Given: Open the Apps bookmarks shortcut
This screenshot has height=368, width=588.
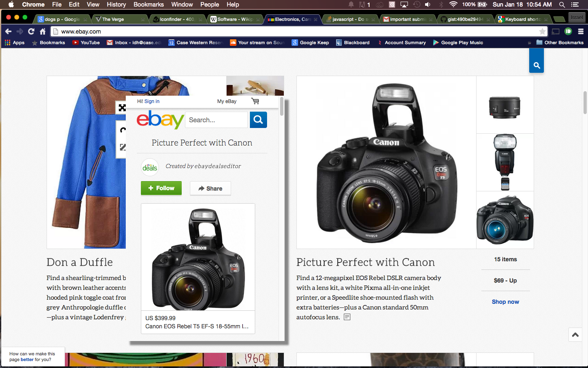Looking at the screenshot, I should [15, 43].
